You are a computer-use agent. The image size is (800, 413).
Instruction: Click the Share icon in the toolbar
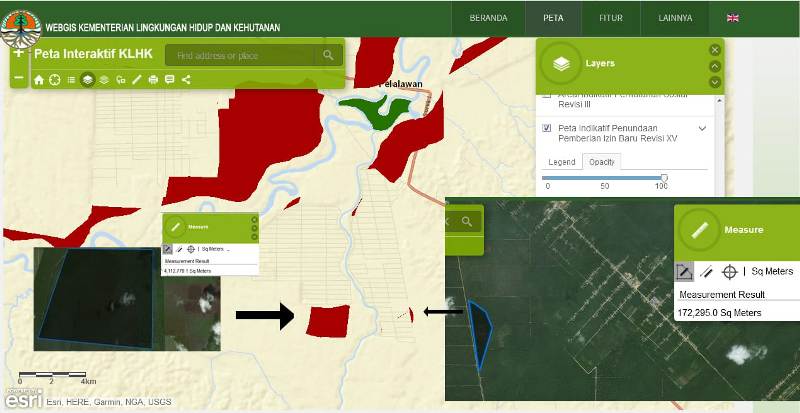point(186,80)
